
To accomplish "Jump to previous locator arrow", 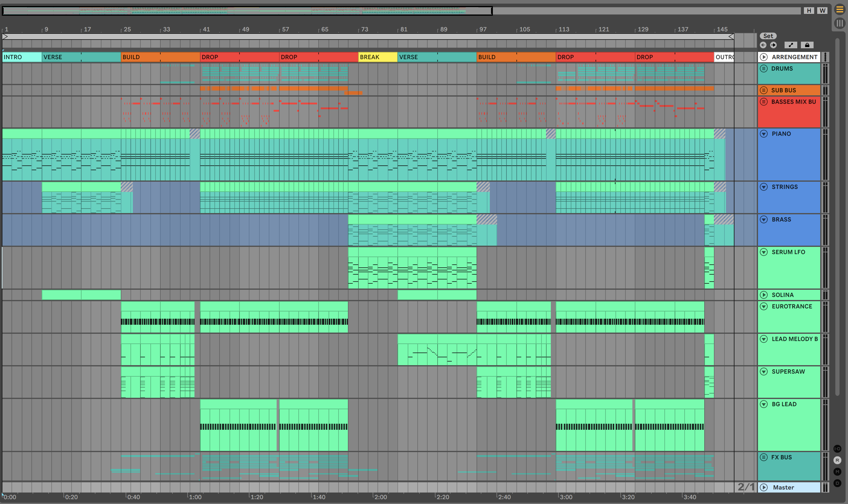I will point(763,45).
